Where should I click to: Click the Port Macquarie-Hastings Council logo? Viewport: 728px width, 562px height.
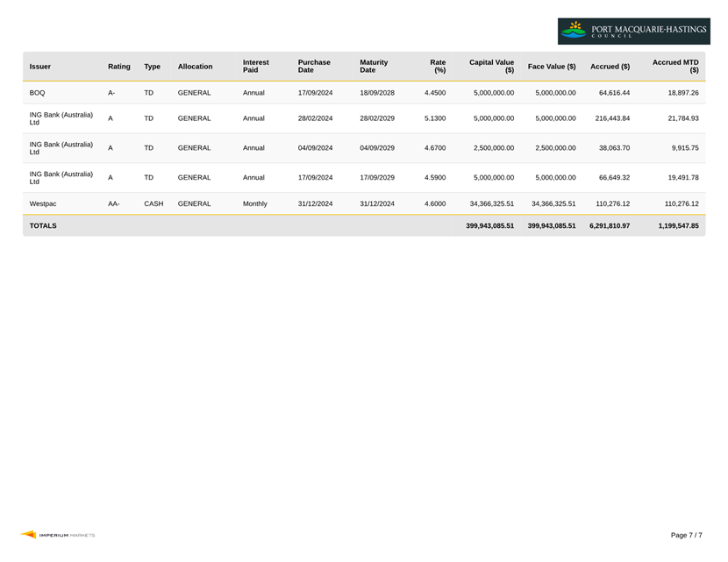(x=634, y=31)
